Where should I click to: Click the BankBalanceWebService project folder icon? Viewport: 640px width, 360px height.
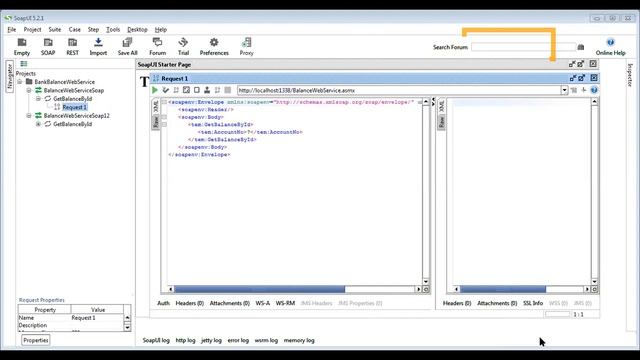coord(29,82)
